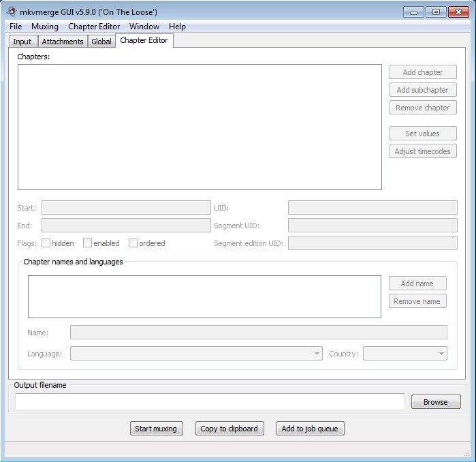The width and height of the screenshot is (476, 462).
Task: Select the Chapter Editor tab
Action: click(144, 40)
